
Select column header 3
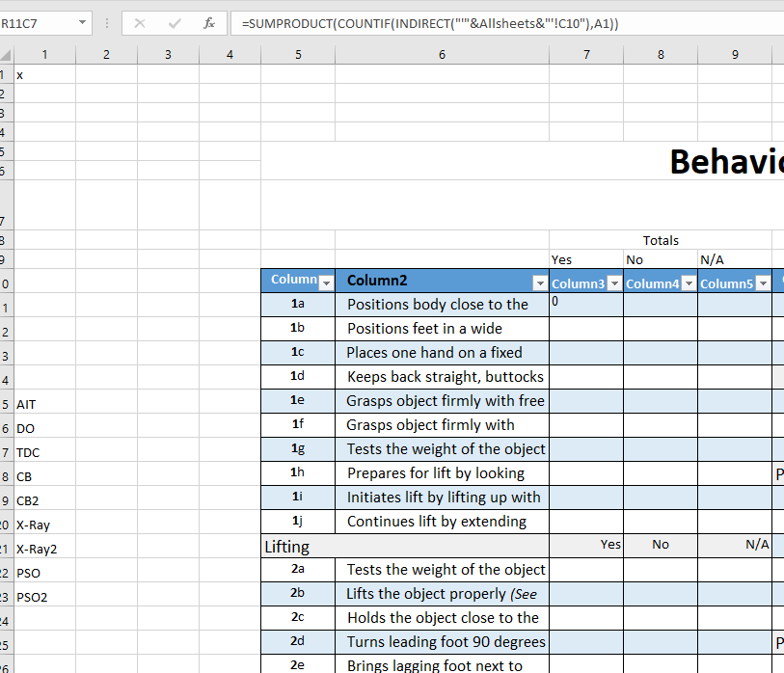[x=168, y=55]
